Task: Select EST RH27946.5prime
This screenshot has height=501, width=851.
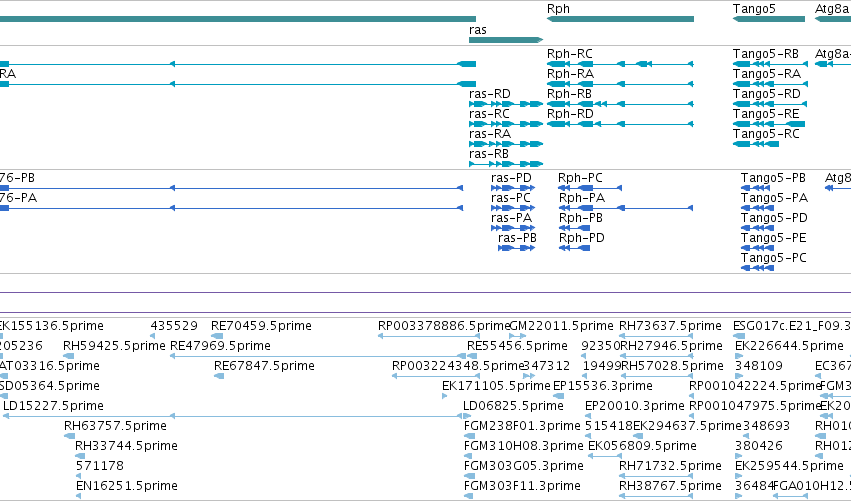Action: tap(671, 346)
